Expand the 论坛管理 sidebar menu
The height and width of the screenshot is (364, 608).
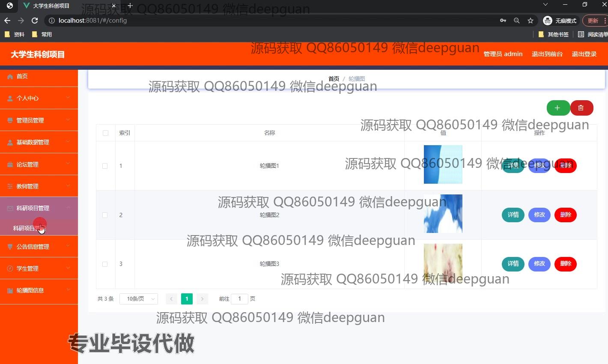pos(39,164)
